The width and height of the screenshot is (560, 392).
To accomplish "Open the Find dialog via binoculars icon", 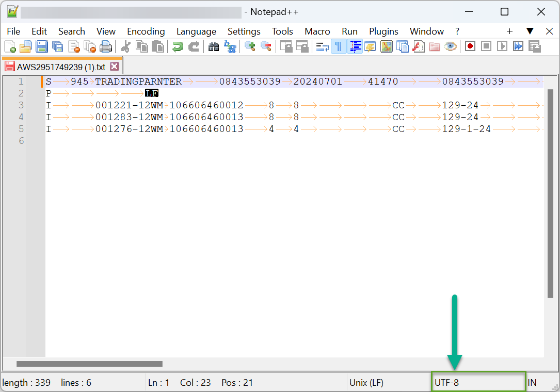I will (x=214, y=46).
